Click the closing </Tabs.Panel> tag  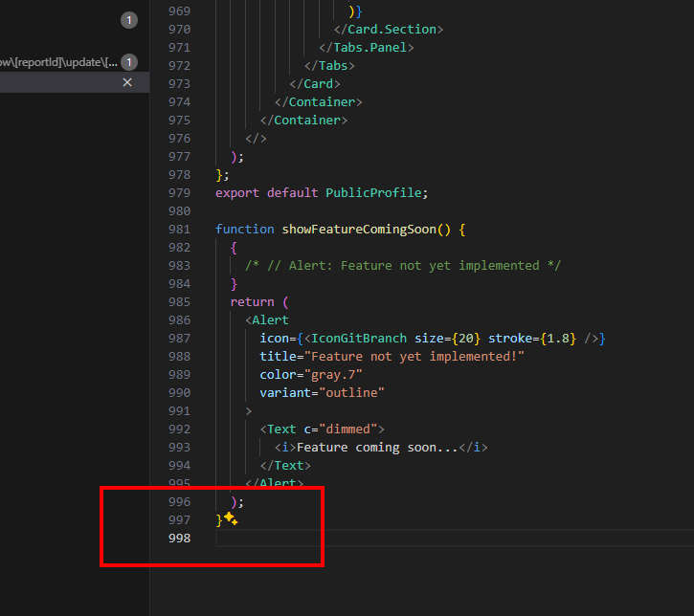click(x=367, y=47)
